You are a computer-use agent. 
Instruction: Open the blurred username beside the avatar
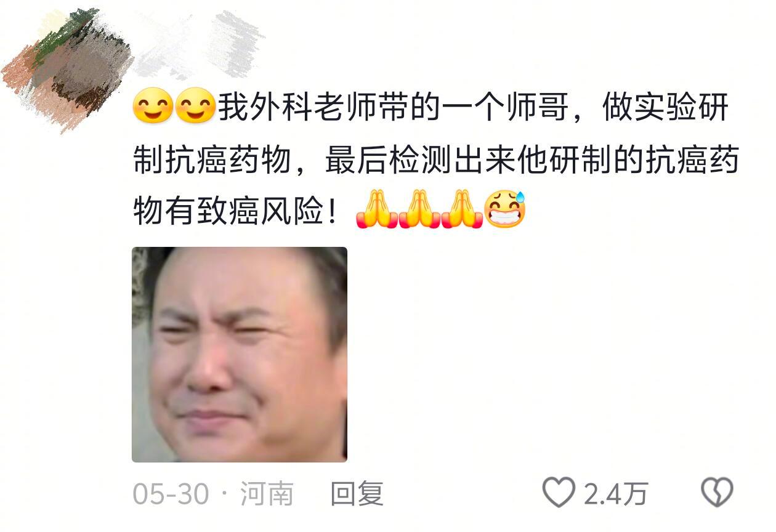coord(198,44)
